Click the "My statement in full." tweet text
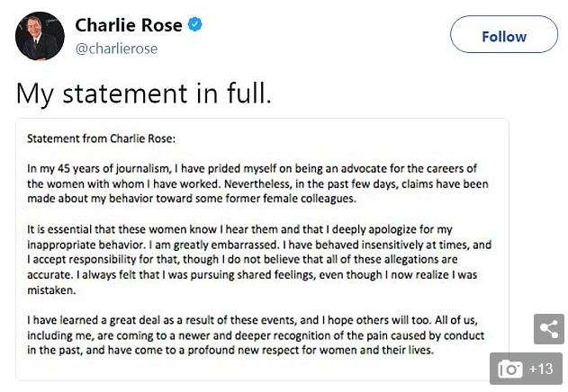This screenshot has height=392, width=568. pyautogui.click(x=143, y=93)
